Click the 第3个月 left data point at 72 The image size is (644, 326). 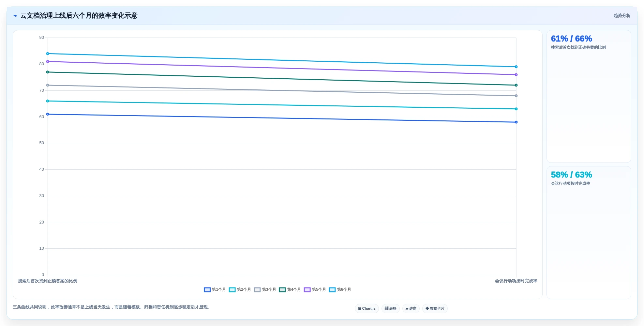[x=48, y=85]
